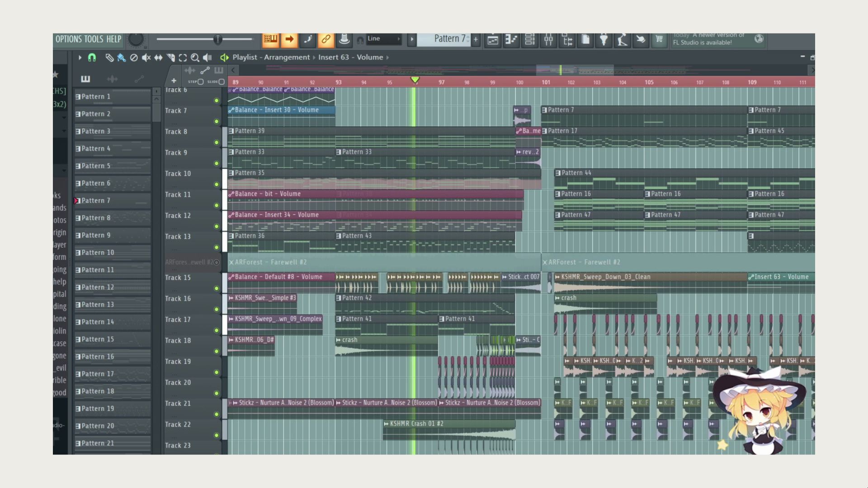Open the Browser tree view icon

567,40
